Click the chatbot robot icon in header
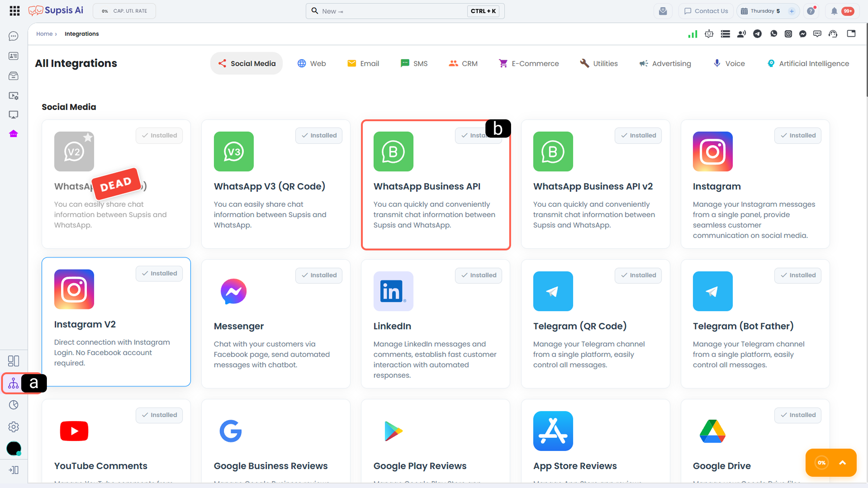Screen dimensions: 868x488 709,34
